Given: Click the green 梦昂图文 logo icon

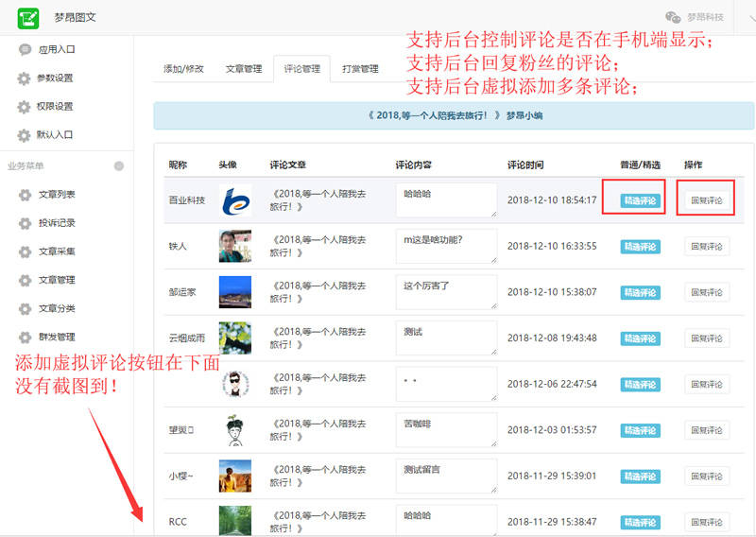Looking at the screenshot, I should coord(28,18).
